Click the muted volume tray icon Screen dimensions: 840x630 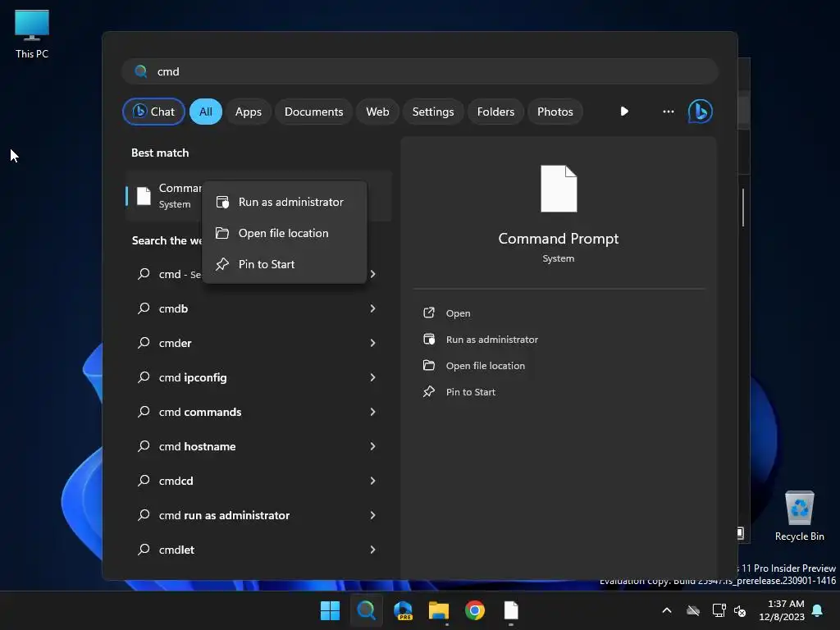(740, 610)
